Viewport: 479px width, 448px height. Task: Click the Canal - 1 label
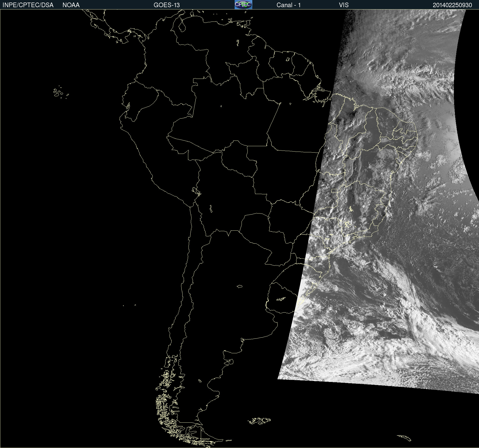tap(288, 5)
